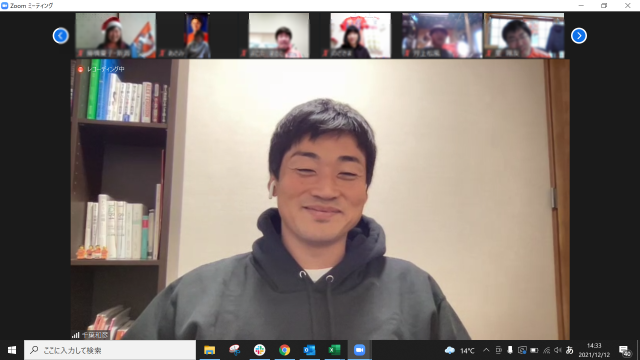
Task: Expand hidden system tray icons
Action: coord(486,350)
